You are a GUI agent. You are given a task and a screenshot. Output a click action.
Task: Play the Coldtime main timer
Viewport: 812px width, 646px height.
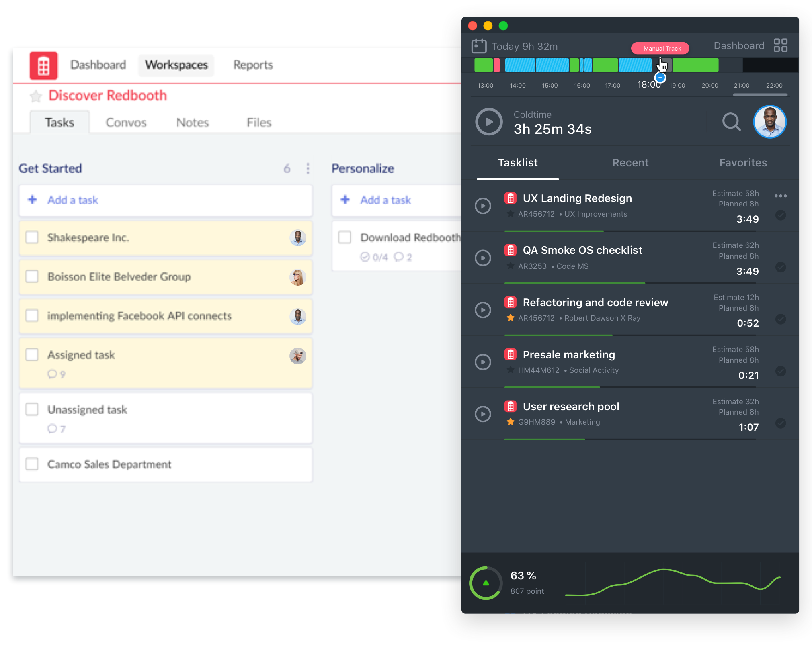tap(489, 122)
